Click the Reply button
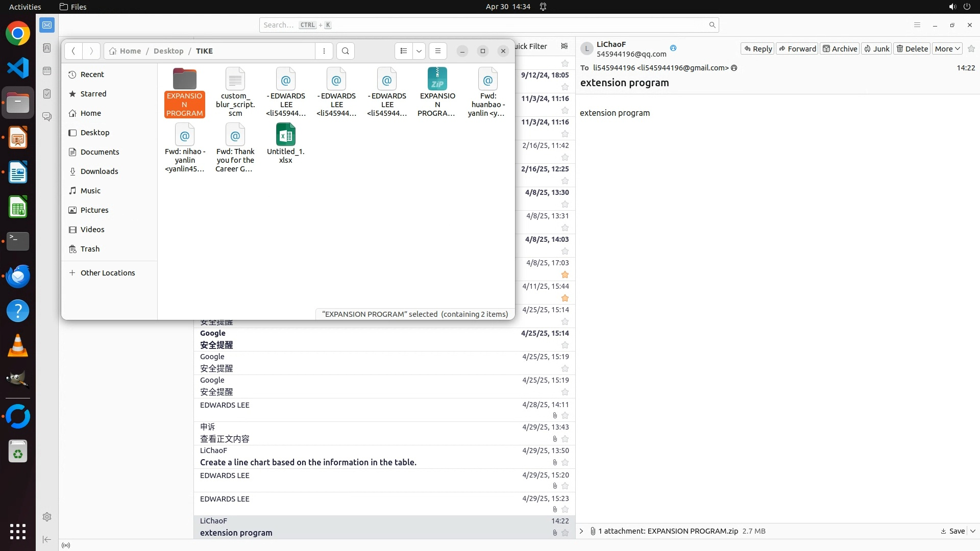Viewport: 980px width, 551px height. [x=757, y=49]
